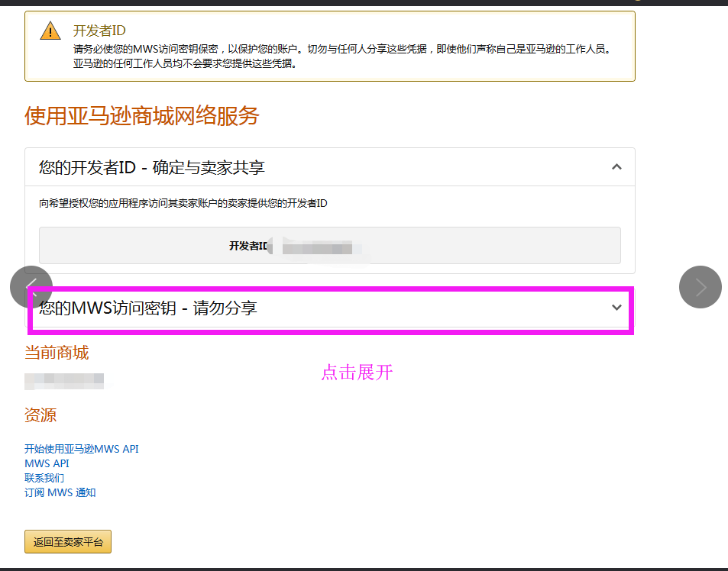Click the 开发者ID warning box title
This screenshot has height=571, width=728.
[99, 31]
